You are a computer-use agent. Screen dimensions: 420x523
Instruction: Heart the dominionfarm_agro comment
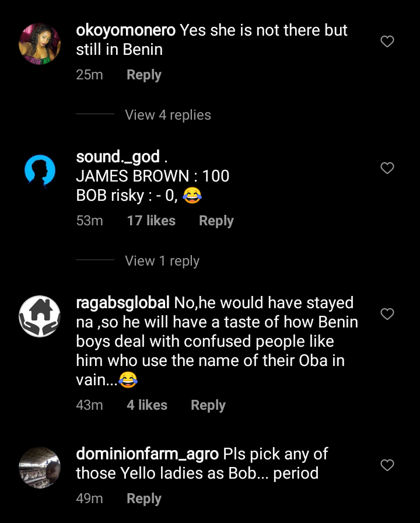pos(387,465)
